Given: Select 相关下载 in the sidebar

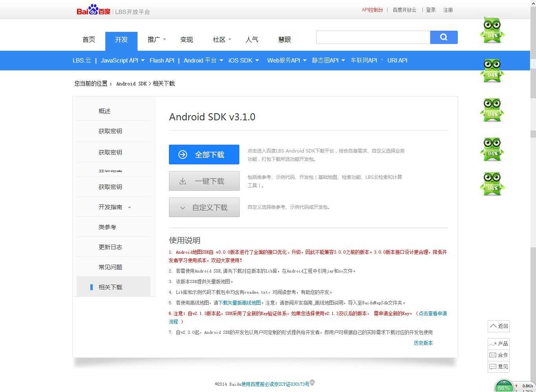Looking at the screenshot, I should click(x=114, y=287).
